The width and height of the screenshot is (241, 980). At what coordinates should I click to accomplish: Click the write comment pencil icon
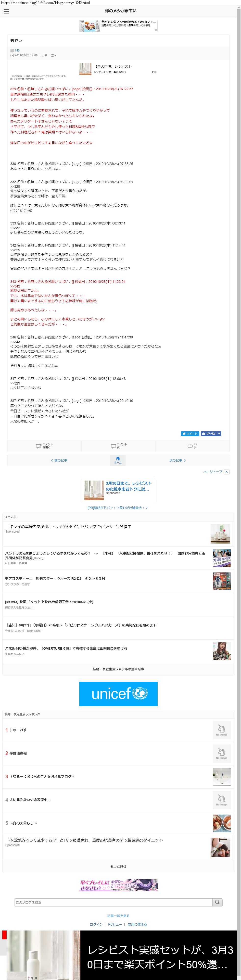click(38, 446)
